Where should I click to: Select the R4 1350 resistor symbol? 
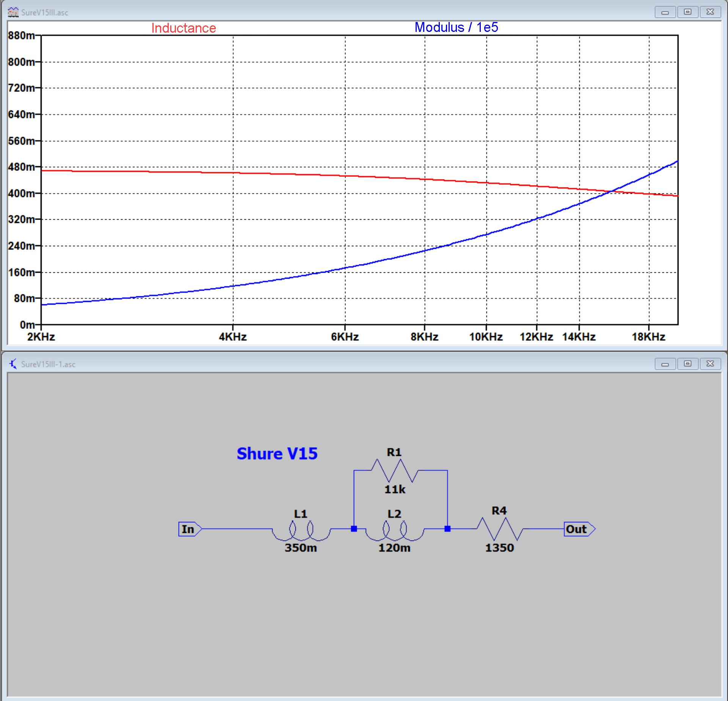pyautogui.click(x=500, y=529)
